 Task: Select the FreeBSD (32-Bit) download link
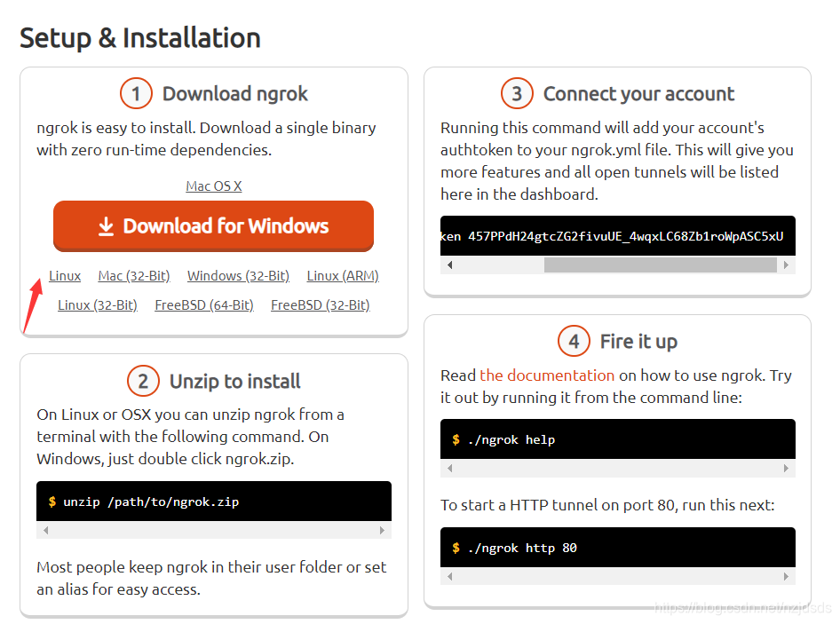321,304
